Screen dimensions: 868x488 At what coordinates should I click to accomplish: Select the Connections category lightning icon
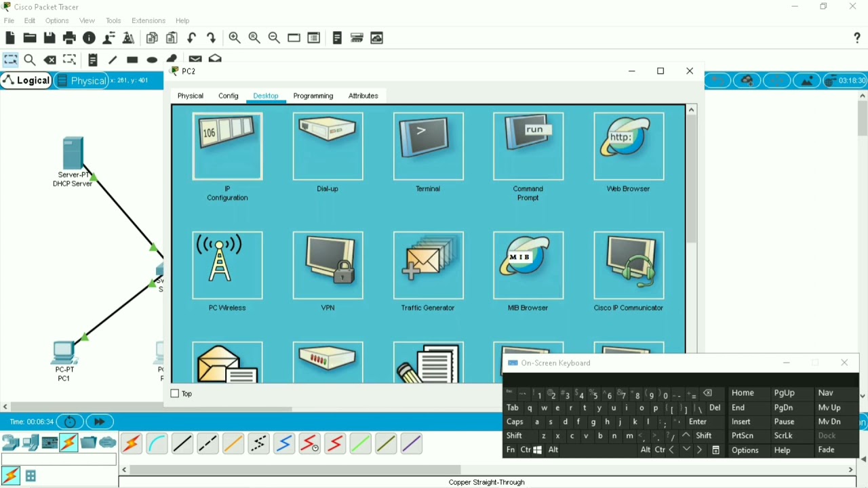coord(69,443)
